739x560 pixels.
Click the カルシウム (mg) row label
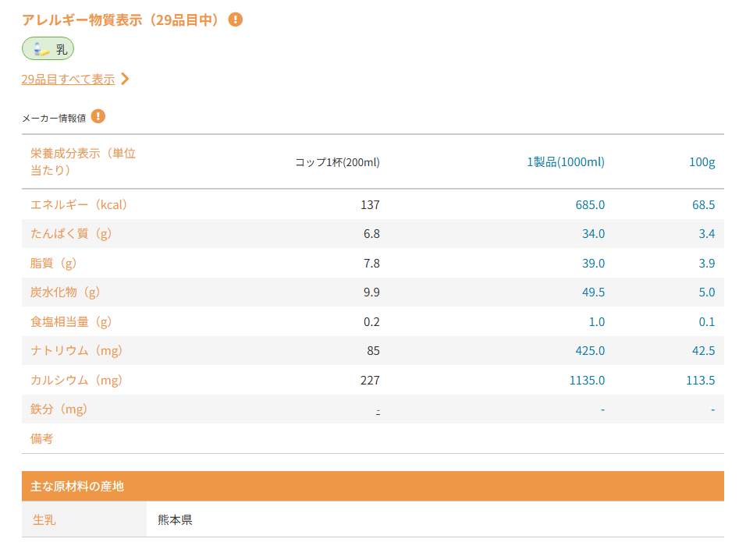tap(76, 380)
